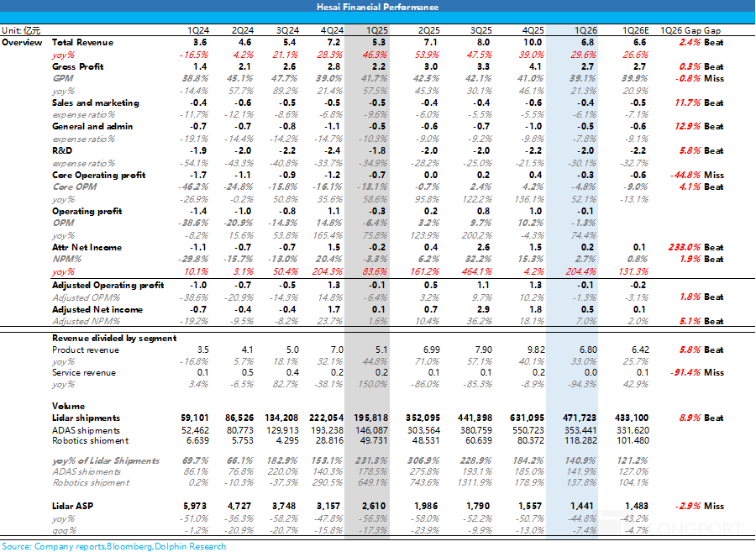Click the '2Q24' column header
The height and width of the screenshot is (552, 756).
pyautogui.click(x=243, y=30)
